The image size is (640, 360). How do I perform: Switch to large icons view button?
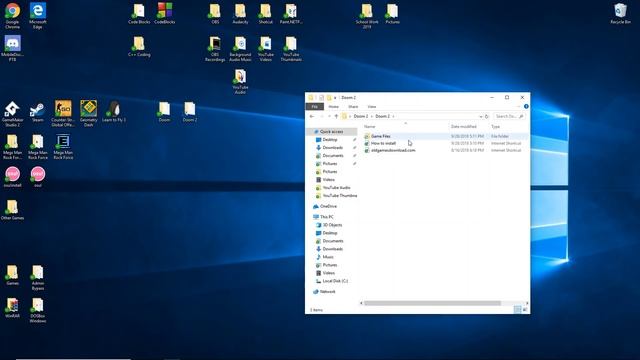point(525,310)
